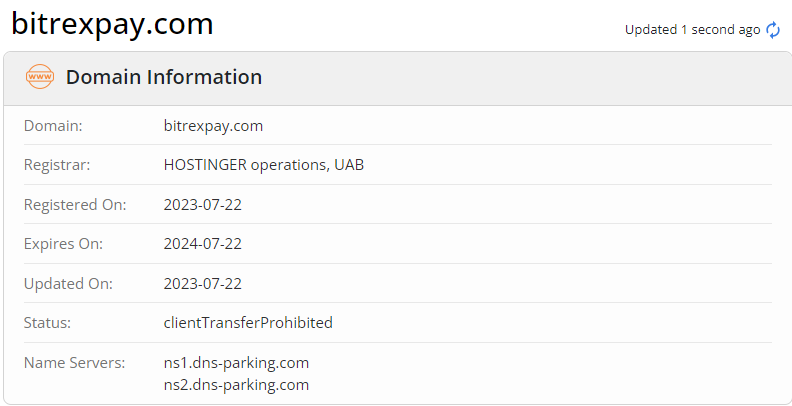Screen dimensions: 792x406
Task: Click the Domain: field label
Action: tap(53, 126)
